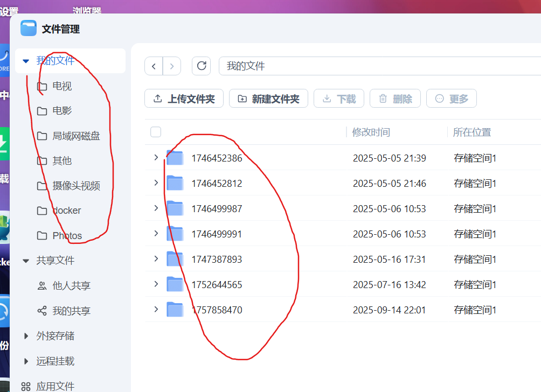
Task: Expand folder 1747387893 row chevron
Action: [156, 258]
